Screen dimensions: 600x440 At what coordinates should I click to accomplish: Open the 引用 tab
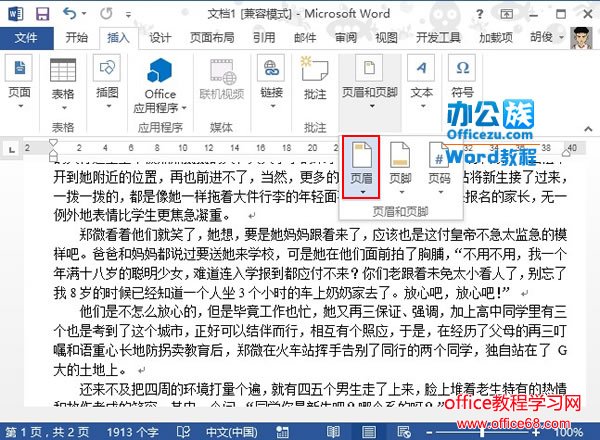264,37
